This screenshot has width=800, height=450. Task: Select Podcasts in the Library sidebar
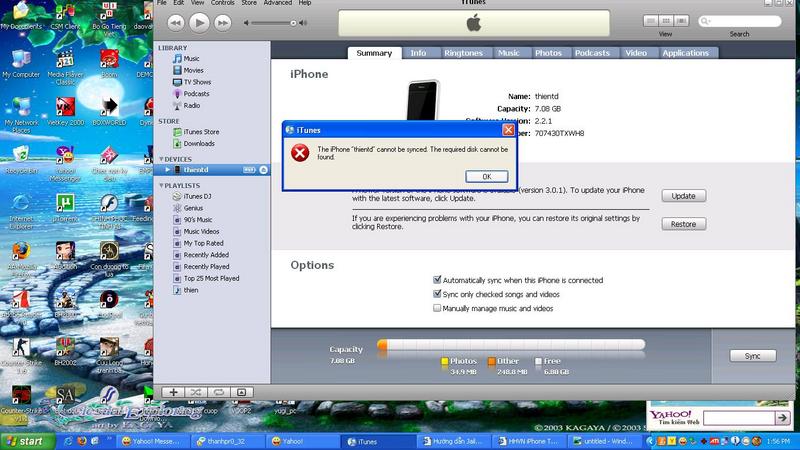(x=197, y=94)
